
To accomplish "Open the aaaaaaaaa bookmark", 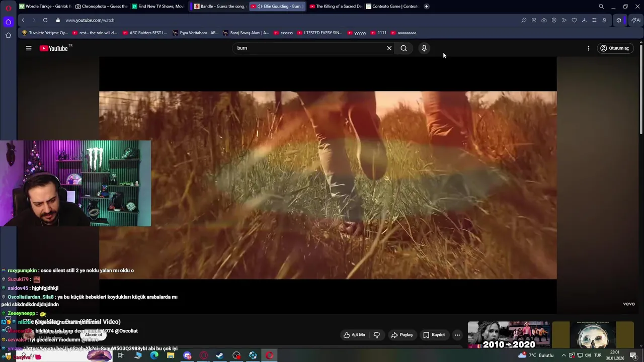I will 404,33.
